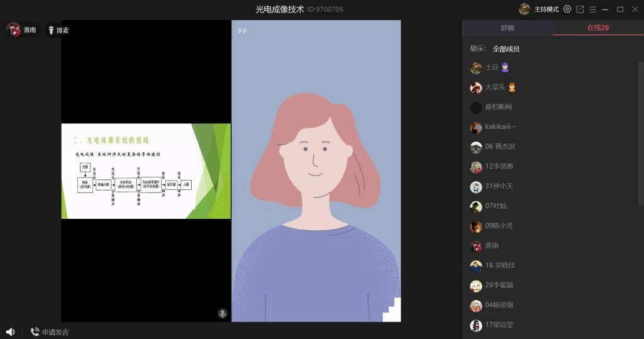Click the host avatar beside 主持模式

(x=524, y=9)
